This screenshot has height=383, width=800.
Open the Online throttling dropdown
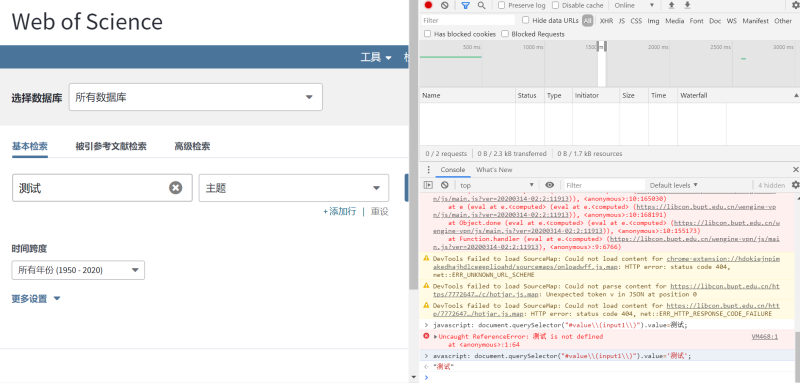point(634,5)
